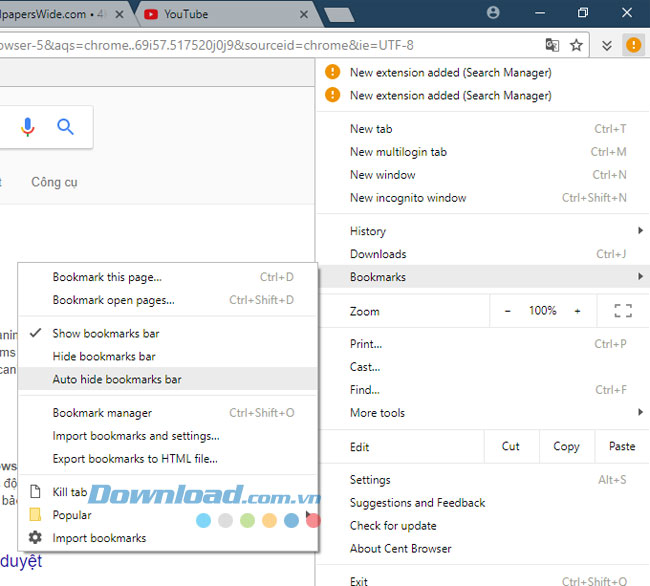The width and height of the screenshot is (650, 586).
Task: Open the Popular bookmarks folder
Action: point(168,515)
